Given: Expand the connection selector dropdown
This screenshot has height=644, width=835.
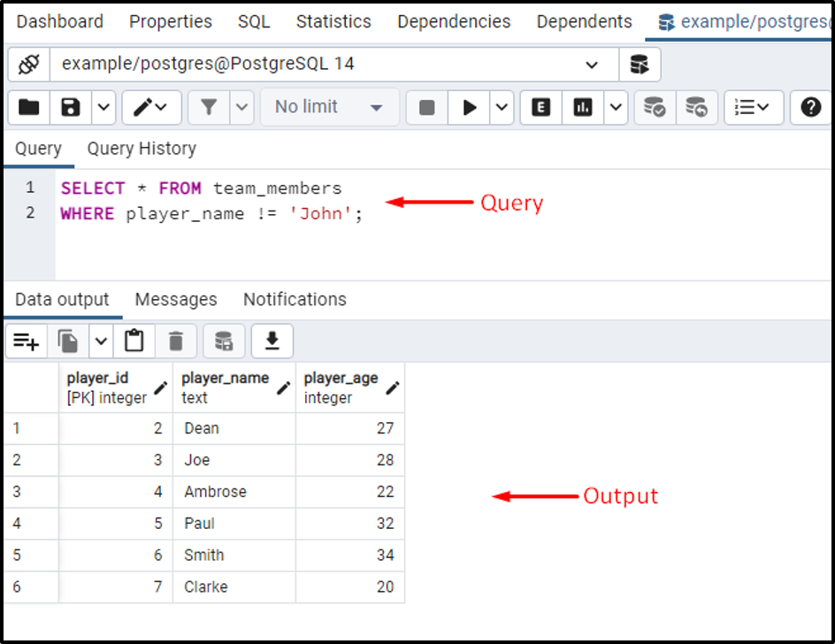Looking at the screenshot, I should point(594,64).
